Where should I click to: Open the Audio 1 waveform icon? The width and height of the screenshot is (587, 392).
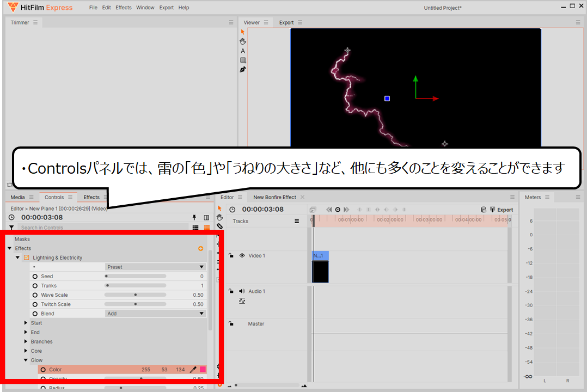coord(242,301)
